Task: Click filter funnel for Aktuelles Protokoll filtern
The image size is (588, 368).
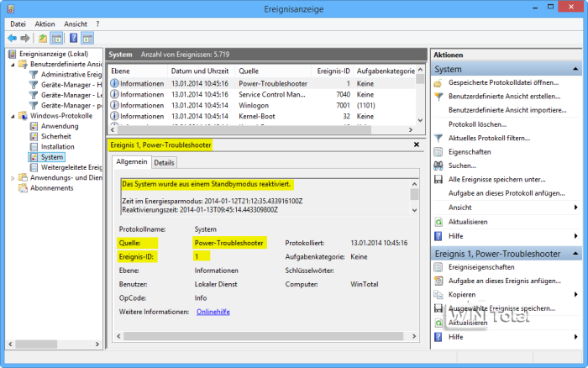Action: tap(438, 138)
